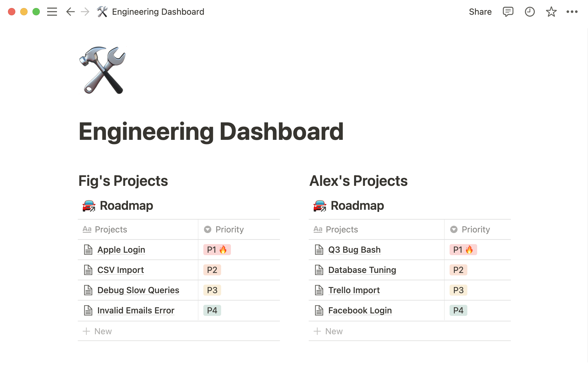Click the page icon for Debug Slow Queries
The width and height of the screenshot is (588, 368).
click(x=88, y=290)
